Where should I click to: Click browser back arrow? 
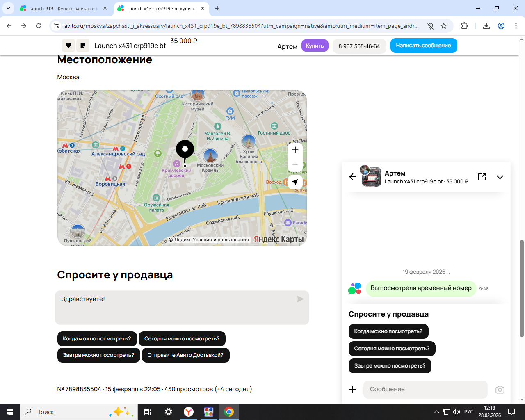9,26
